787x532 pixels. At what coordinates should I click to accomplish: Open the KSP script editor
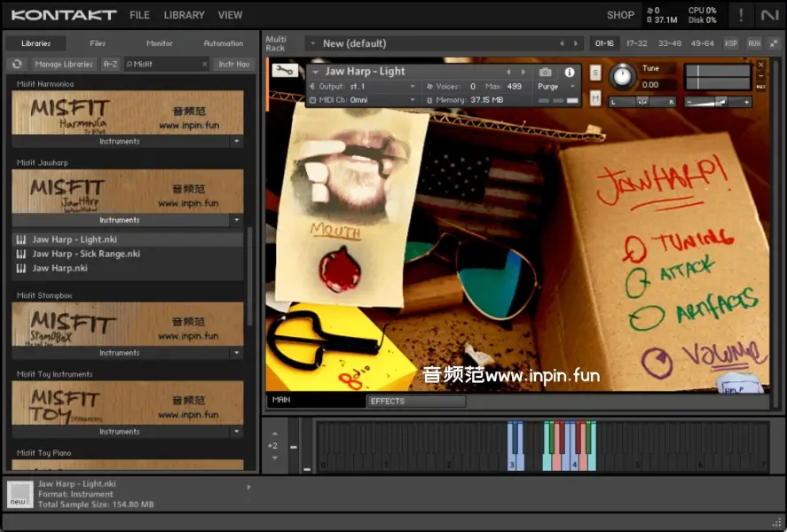click(x=730, y=43)
